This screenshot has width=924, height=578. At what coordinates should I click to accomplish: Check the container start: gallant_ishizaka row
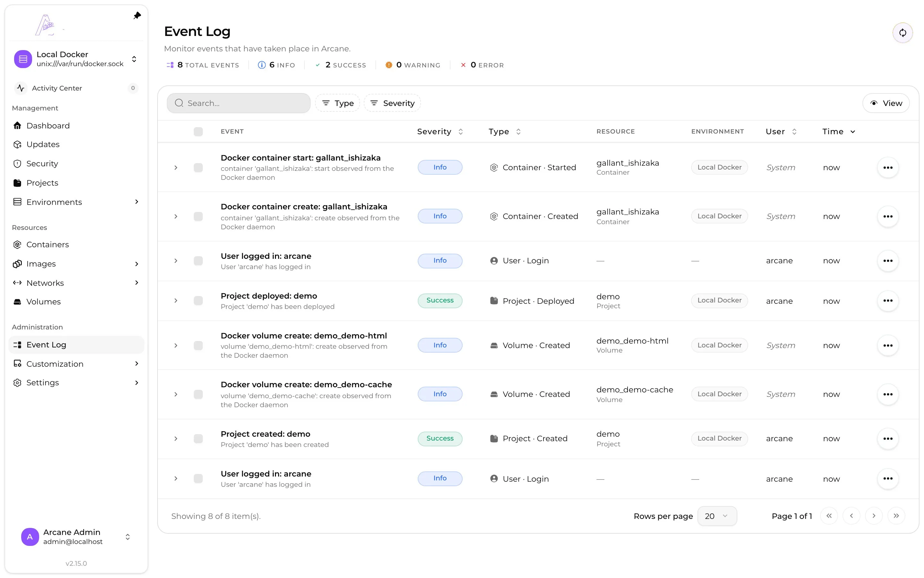click(198, 167)
